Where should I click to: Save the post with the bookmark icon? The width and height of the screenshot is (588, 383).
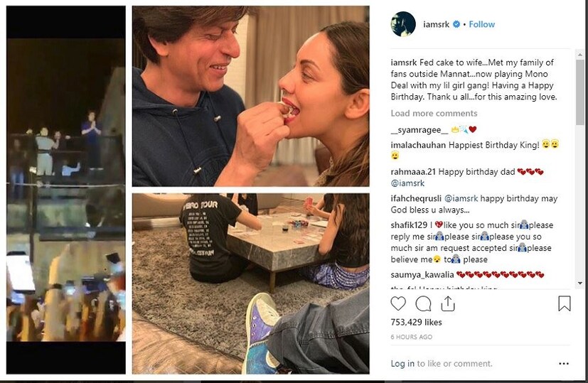(x=564, y=303)
